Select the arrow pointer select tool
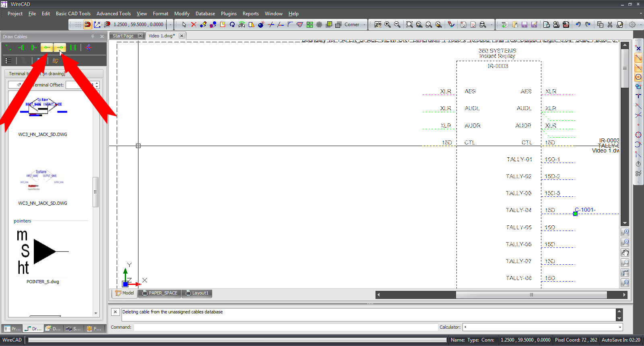Screen dimensions: 644x346 [184, 25]
